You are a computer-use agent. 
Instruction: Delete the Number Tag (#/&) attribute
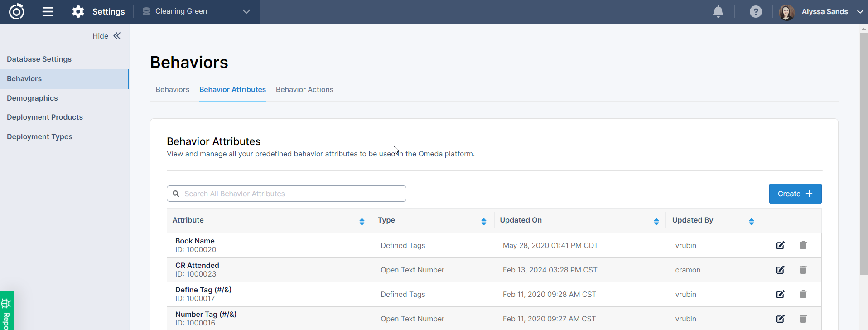pyautogui.click(x=803, y=319)
